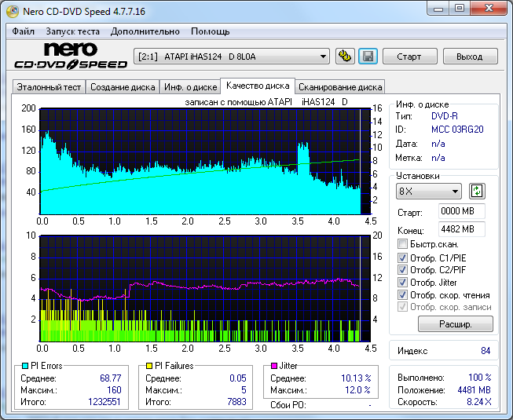Open the Файл menu
513x420 pixels.
(x=24, y=31)
